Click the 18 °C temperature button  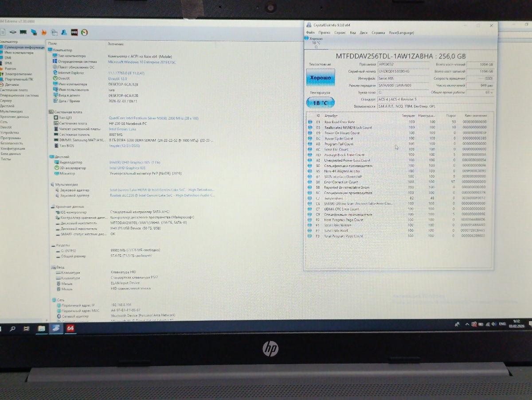point(321,103)
